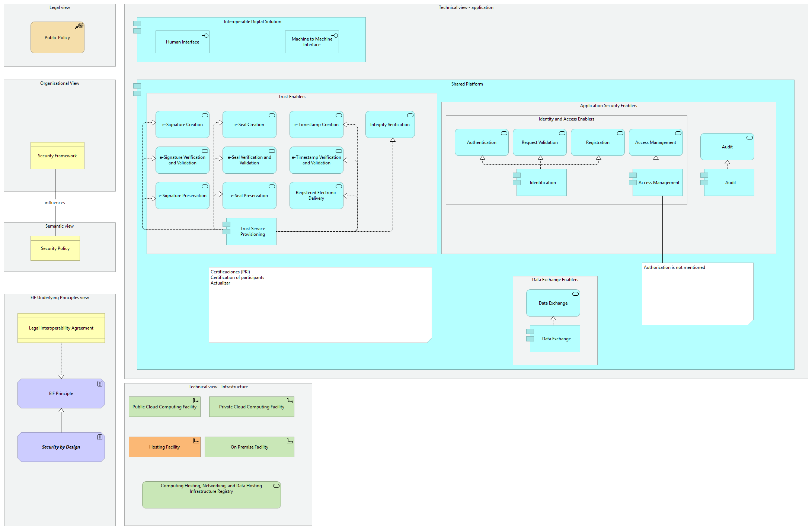Click the interface icon on Human Interface
812x530 pixels.
205,35
